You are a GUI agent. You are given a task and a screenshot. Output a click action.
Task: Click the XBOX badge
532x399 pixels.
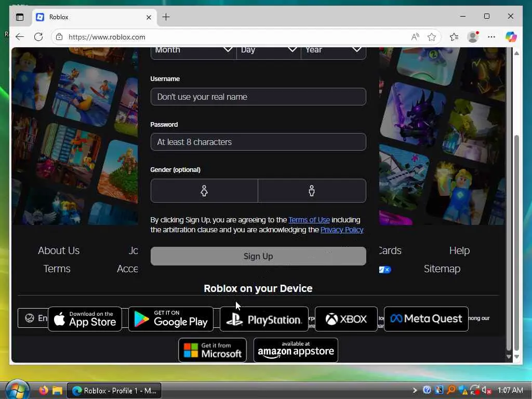pos(346,319)
